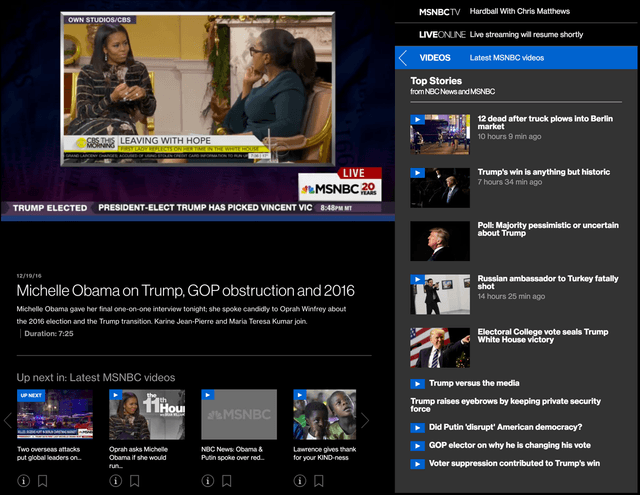The image size is (640, 495).
Task: Click play badge on Russian ambassador thumbnail
Action: pos(417,279)
